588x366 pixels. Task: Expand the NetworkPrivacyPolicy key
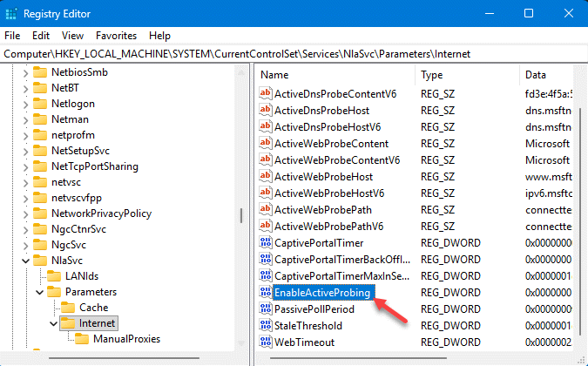(25, 214)
